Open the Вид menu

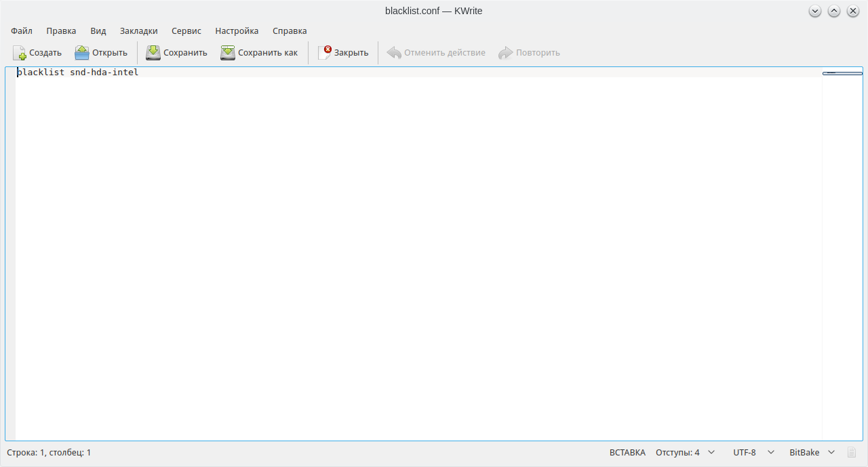[x=98, y=31]
